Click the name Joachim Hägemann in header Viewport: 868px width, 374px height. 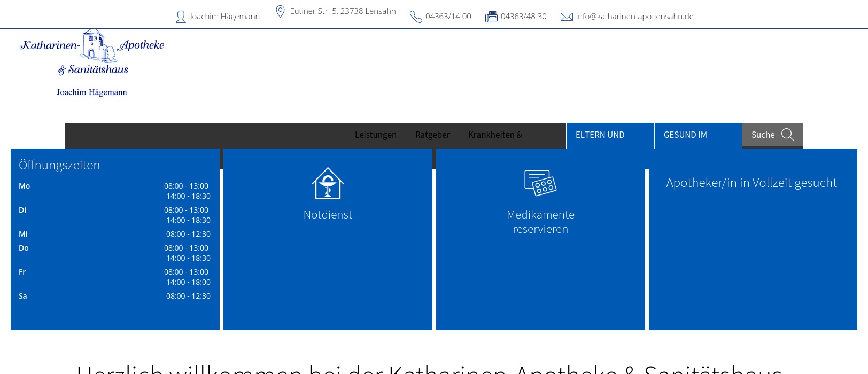[224, 17]
